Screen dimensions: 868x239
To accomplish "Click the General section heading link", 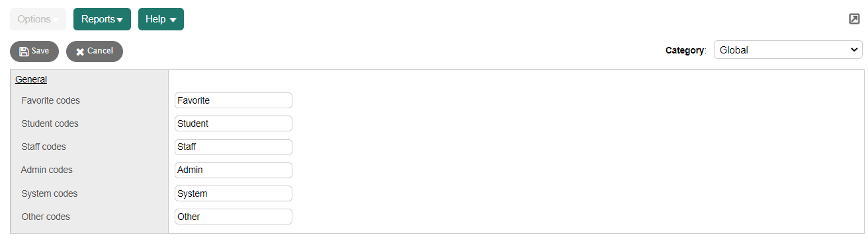I will point(31,79).
